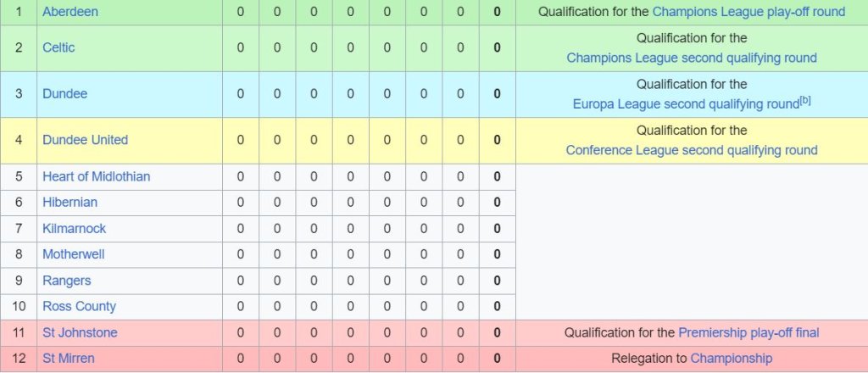The width and height of the screenshot is (868, 373).
Task: Open the St Johnstone link
Action: point(80,333)
